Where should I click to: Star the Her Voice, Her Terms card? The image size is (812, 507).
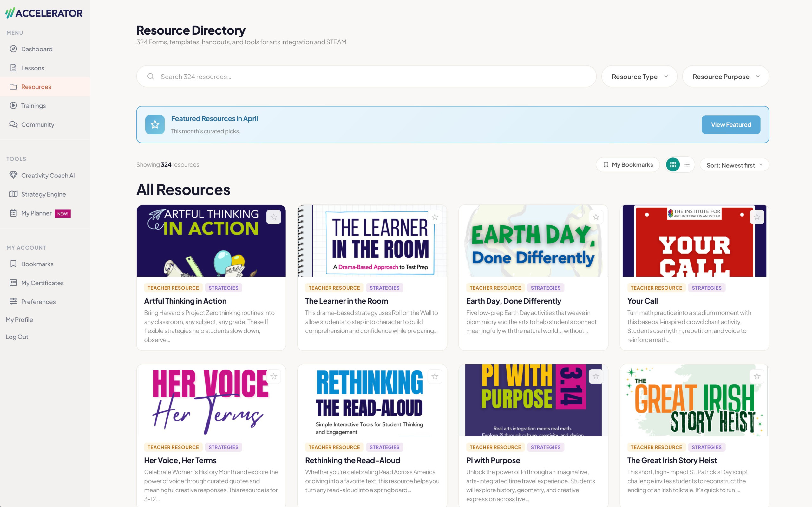[x=274, y=376]
